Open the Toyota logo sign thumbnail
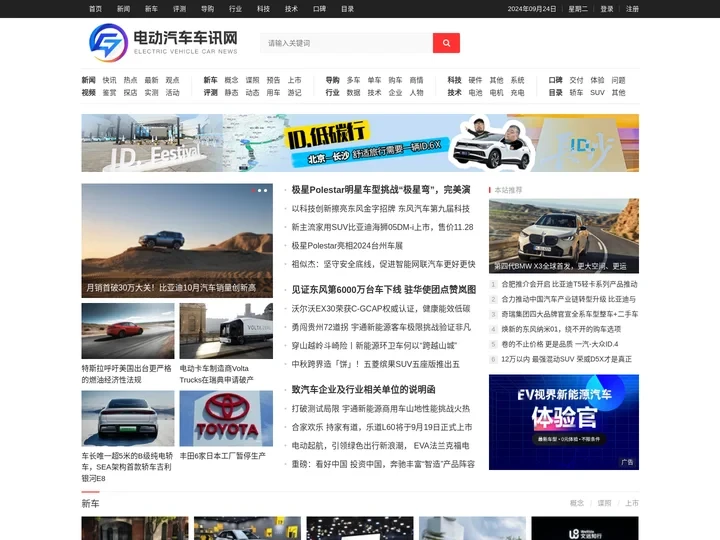 [226, 418]
